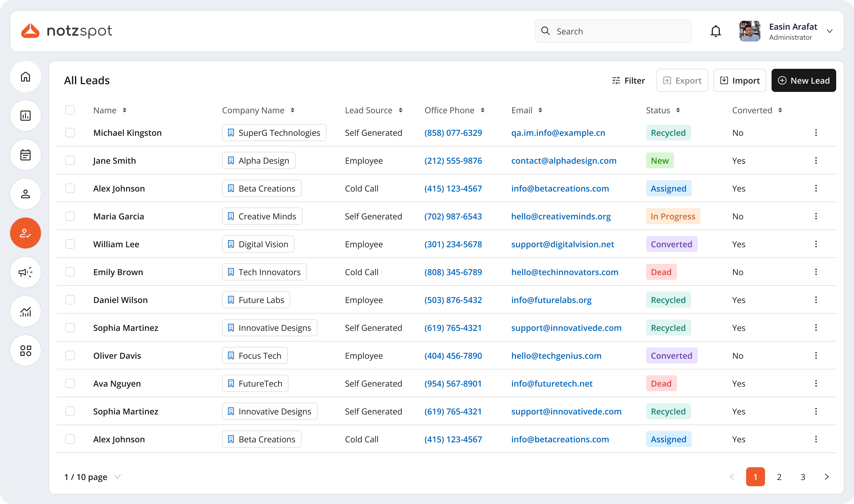Select the Analytics line-chart icon
The image size is (854, 504).
point(26,311)
